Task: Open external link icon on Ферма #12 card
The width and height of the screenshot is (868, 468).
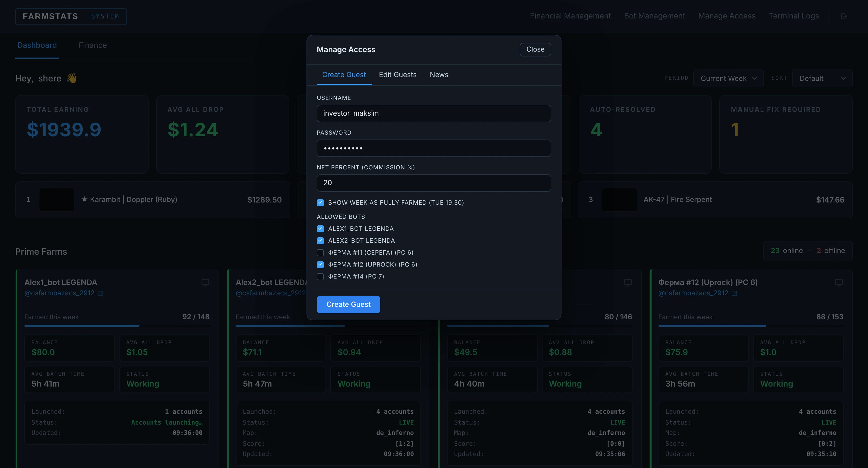Action: coord(734,293)
